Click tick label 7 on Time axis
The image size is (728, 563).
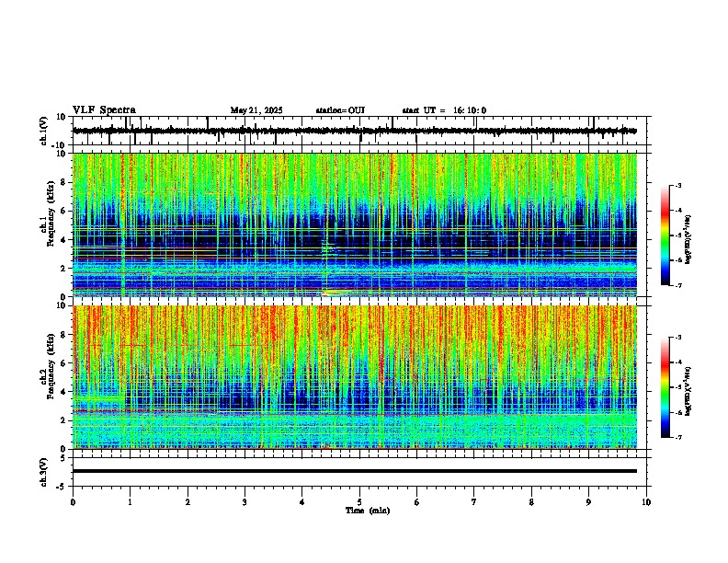click(x=474, y=502)
